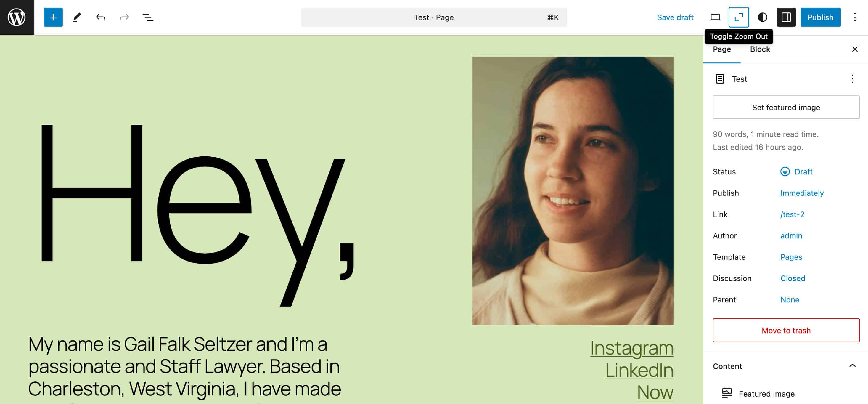Screen dimensions: 868x404
Task: Switch to the Block tab
Action: tap(760, 49)
